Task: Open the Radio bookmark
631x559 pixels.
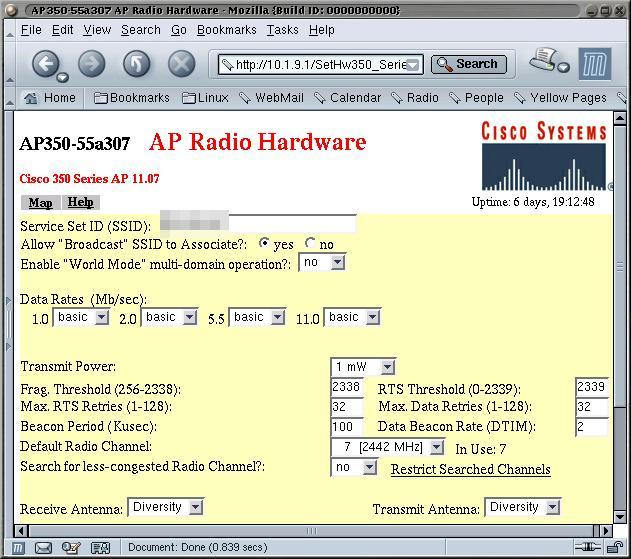Action: (x=415, y=98)
